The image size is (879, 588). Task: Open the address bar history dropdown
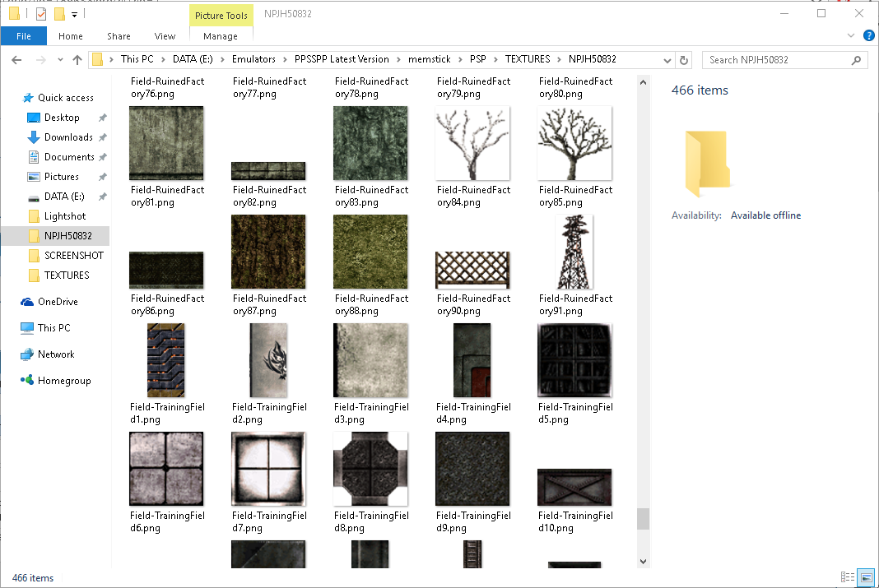[x=667, y=60]
